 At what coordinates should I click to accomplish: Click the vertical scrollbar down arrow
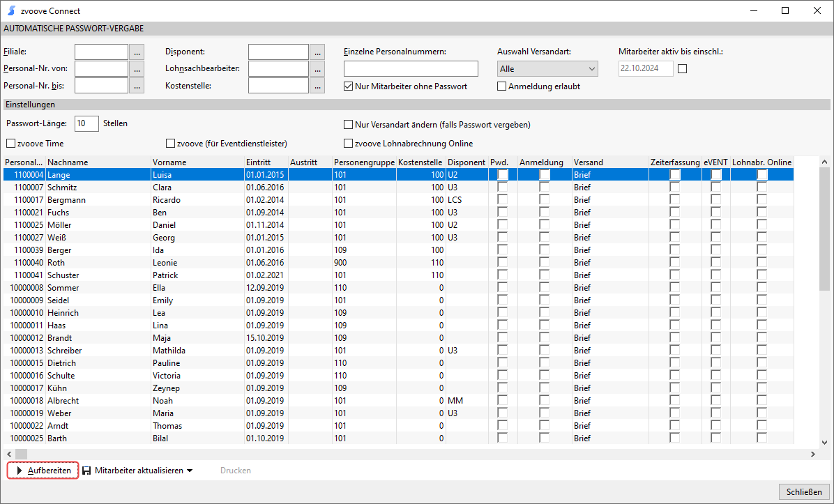point(824,442)
